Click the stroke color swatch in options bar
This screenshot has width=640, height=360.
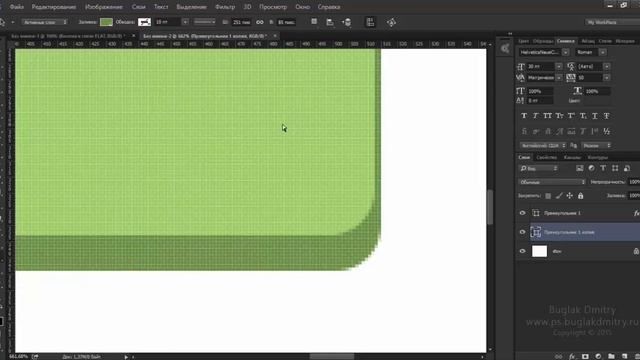(144, 22)
